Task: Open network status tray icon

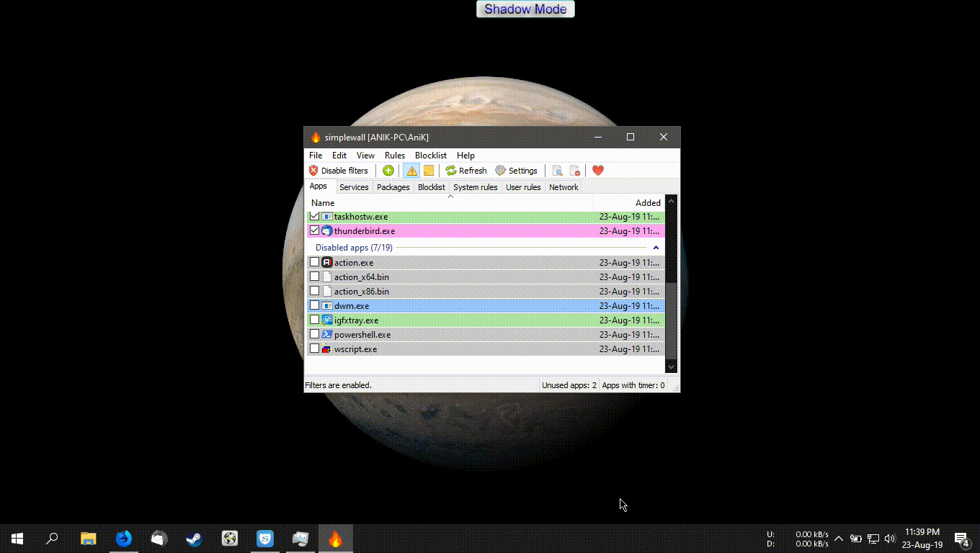Action: (873, 539)
